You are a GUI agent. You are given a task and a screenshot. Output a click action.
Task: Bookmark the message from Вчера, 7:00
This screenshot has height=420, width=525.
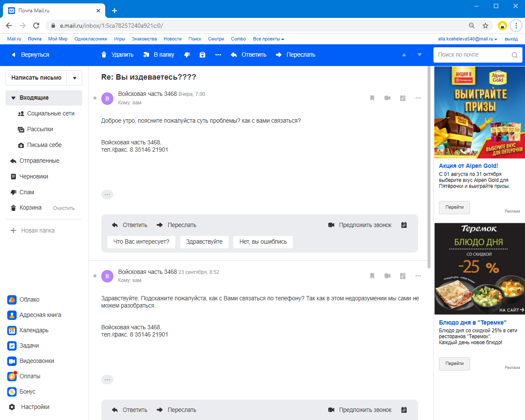372,98
